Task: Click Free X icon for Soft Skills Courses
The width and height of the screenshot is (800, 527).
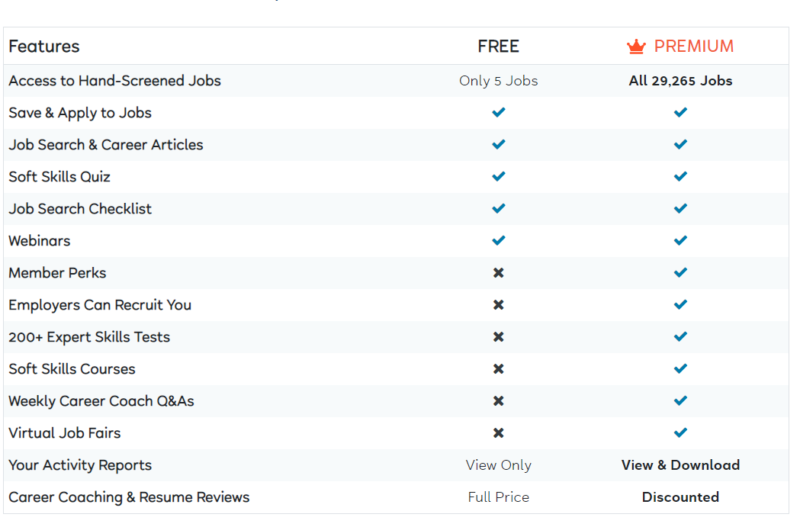Action: click(498, 369)
